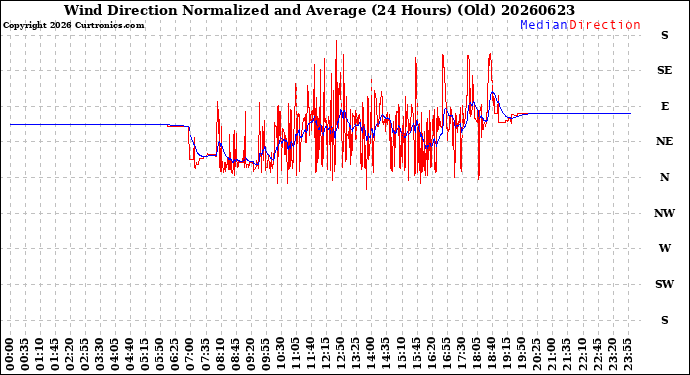Viewport: 690px width, 375px height.
Task: Click the bottom S axis label
Action: [664, 320]
